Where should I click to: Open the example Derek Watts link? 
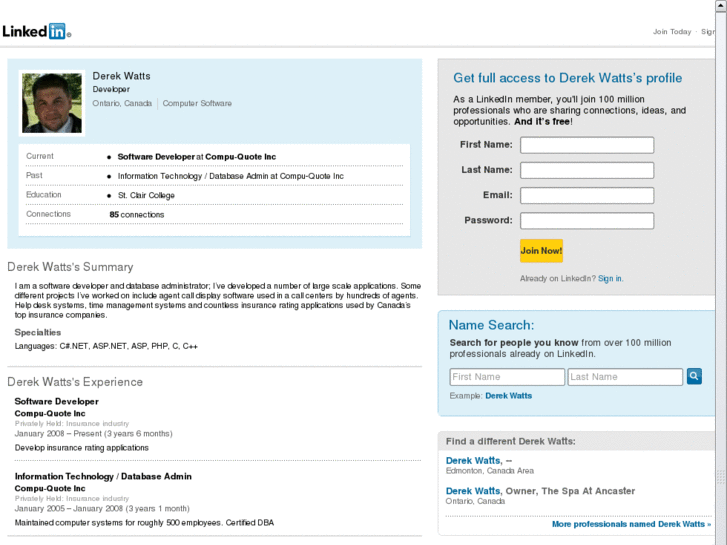509,396
